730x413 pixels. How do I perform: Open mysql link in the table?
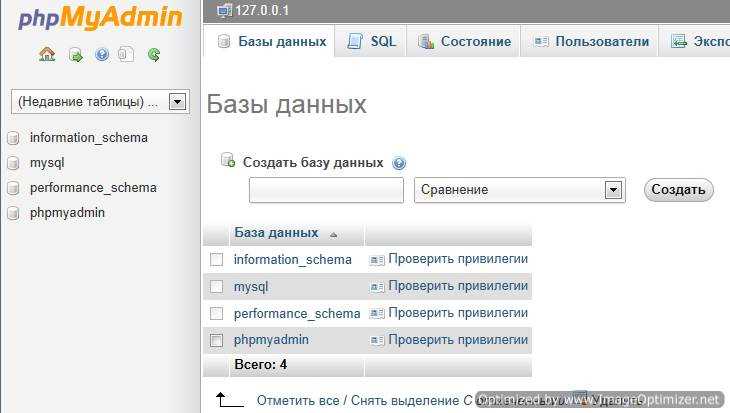coord(251,286)
